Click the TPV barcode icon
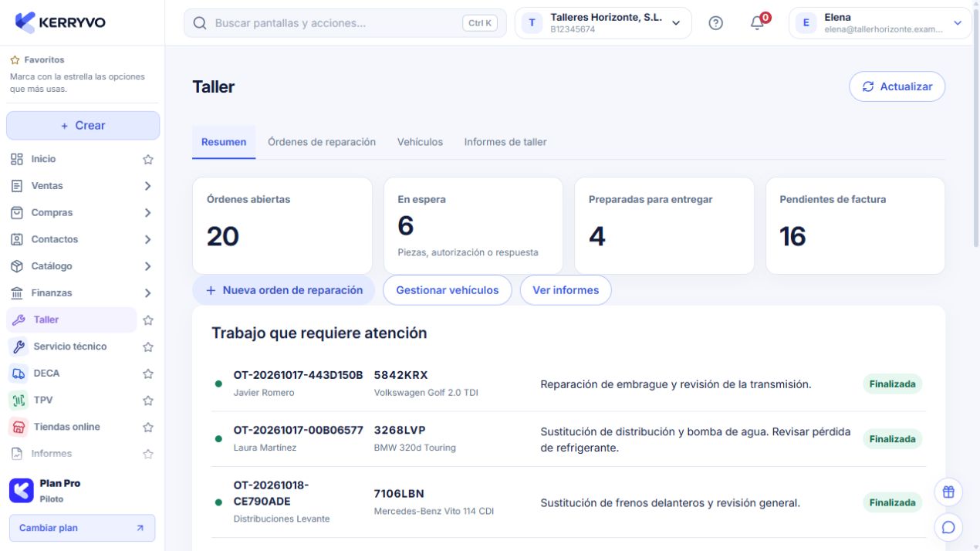Image resolution: width=980 pixels, height=551 pixels. coord(19,401)
